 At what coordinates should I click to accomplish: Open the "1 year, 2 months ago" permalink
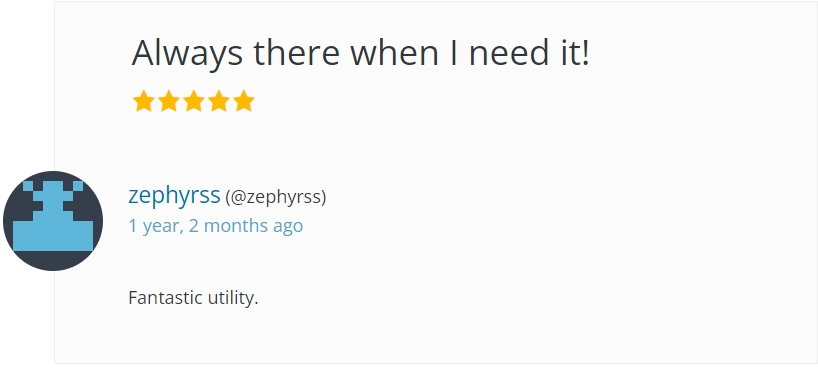(215, 225)
